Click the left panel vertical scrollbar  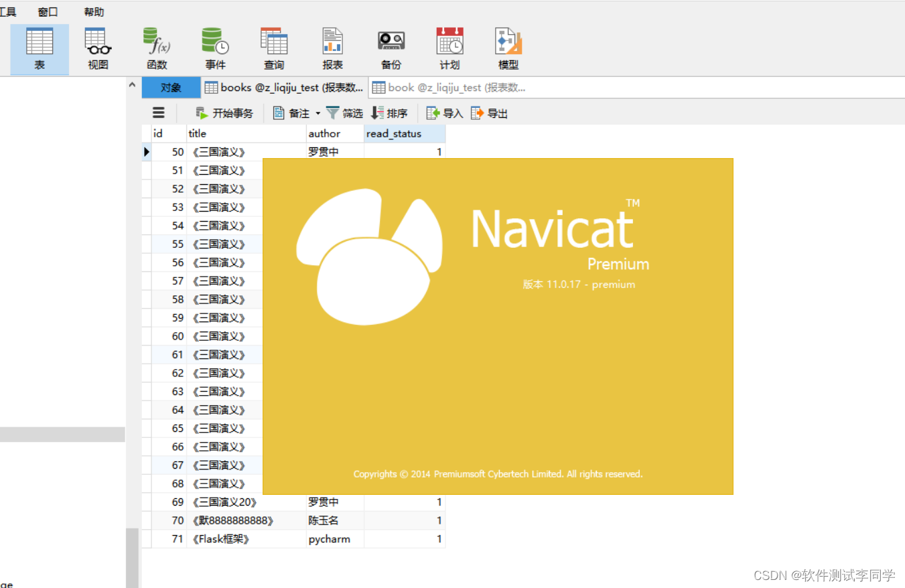pos(132,557)
